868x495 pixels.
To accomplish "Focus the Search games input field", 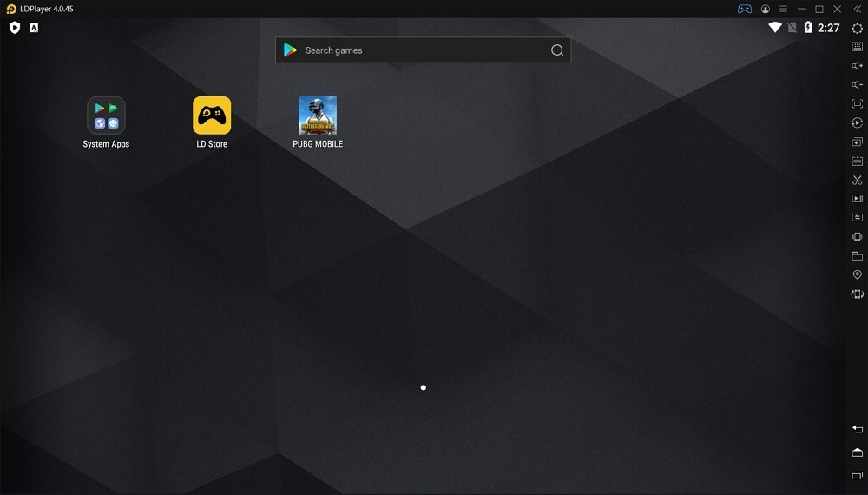I will 423,50.
